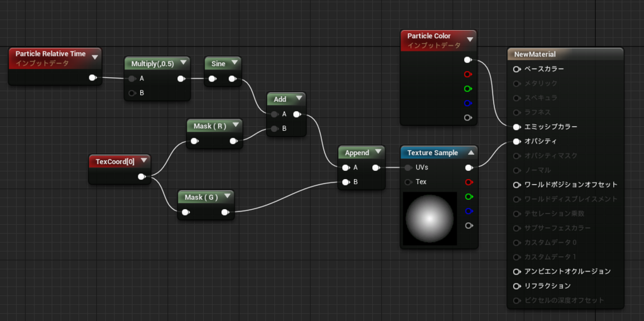Toggle Texture Sample preview arrow
The height and width of the screenshot is (321, 644).
tap(470, 152)
